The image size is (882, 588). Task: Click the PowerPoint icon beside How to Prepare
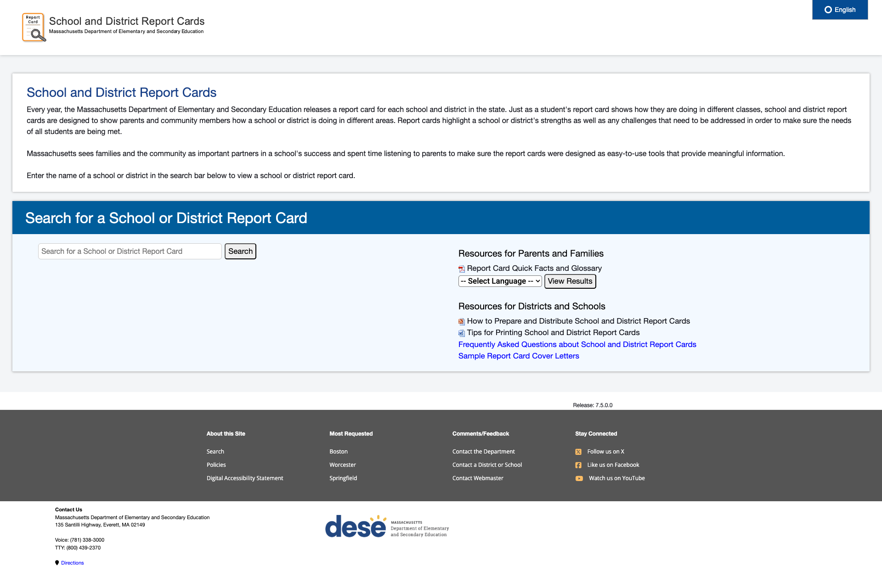(x=462, y=322)
